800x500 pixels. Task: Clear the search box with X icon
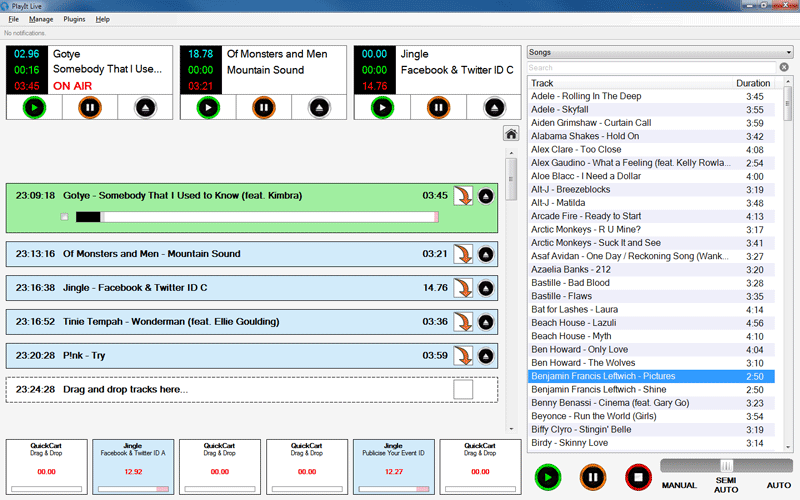tap(784, 67)
